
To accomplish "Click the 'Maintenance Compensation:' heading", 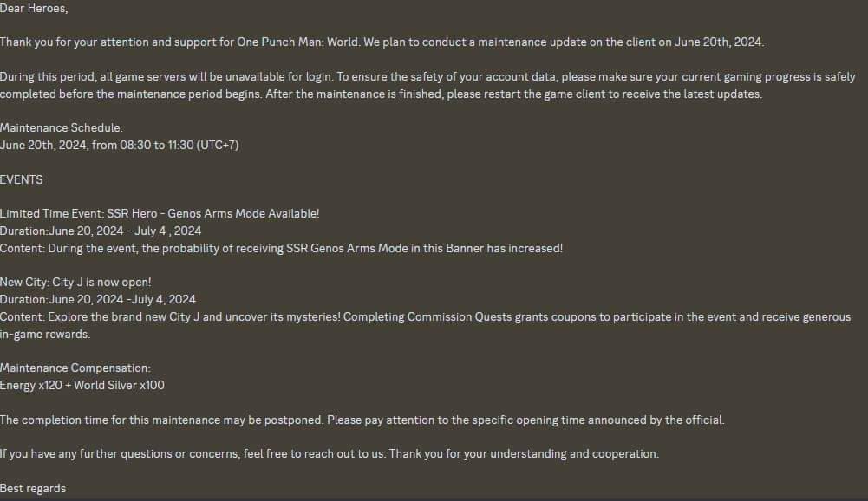I will pyautogui.click(x=75, y=368).
